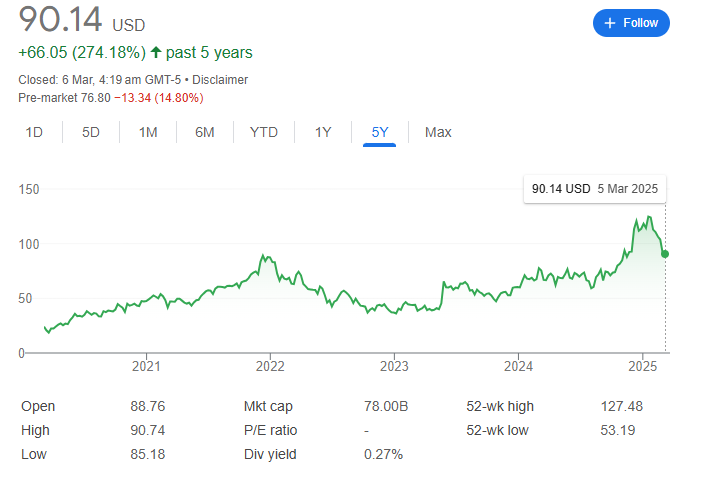
Task: Click the Low value 85.18
Action: [x=148, y=454]
